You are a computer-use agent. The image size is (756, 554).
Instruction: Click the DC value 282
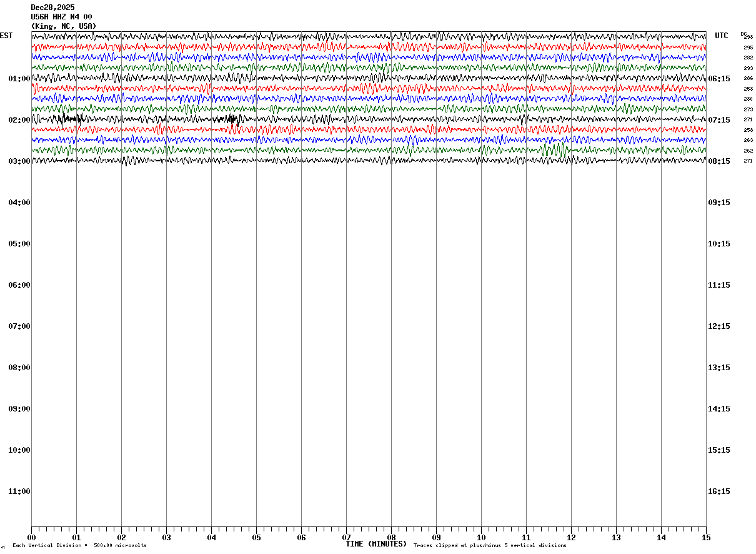coord(749,58)
